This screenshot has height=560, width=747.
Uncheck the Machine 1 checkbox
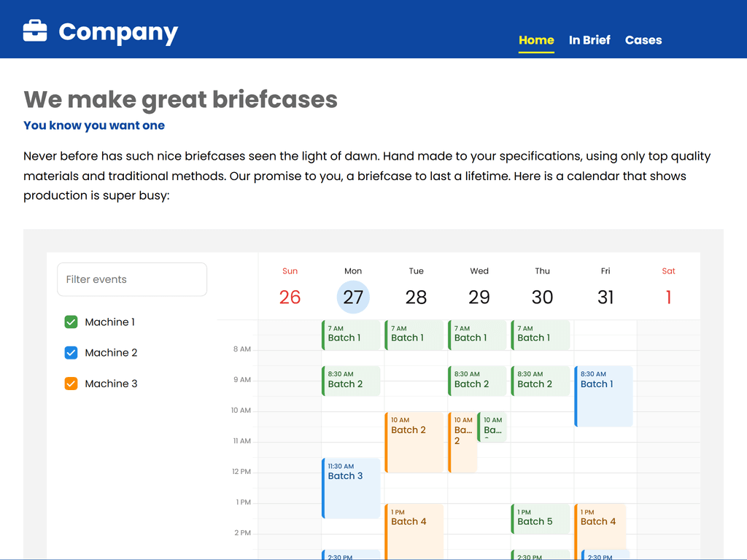tap(71, 322)
